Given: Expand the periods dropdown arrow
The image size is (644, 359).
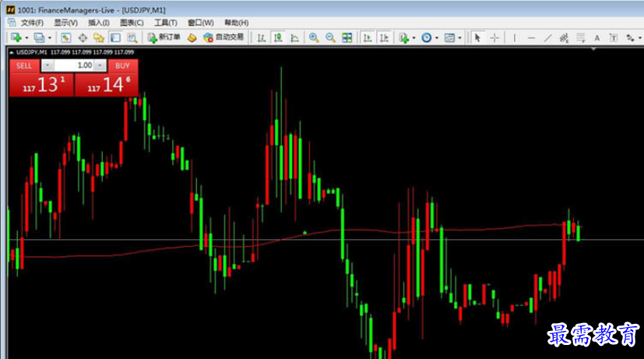Looking at the screenshot, I should (x=437, y=38).
